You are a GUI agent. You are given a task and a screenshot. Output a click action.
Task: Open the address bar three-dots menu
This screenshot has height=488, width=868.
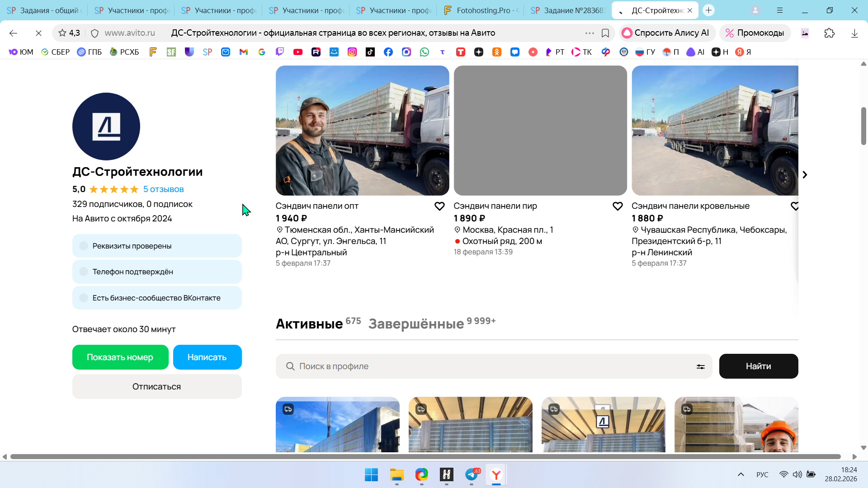(x=589, y=33)
